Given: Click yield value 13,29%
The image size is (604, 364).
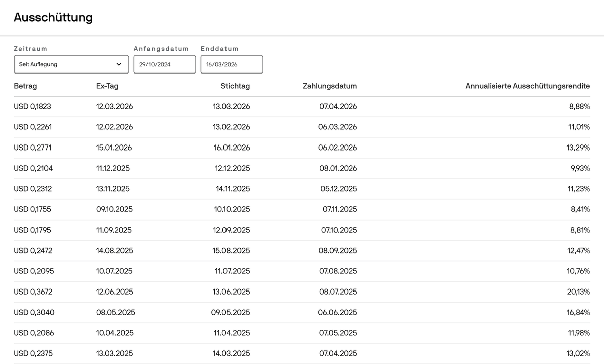Looking at the screenshot, I should click(x=578, y=148).
